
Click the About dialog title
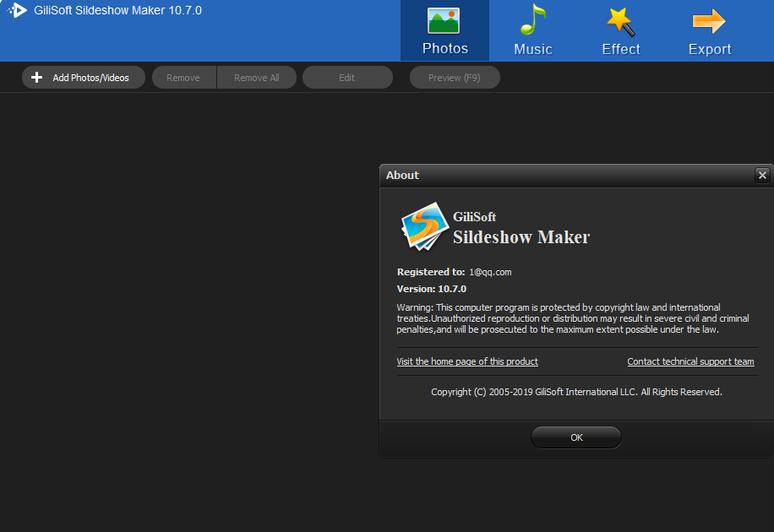(x=402, y=175)
